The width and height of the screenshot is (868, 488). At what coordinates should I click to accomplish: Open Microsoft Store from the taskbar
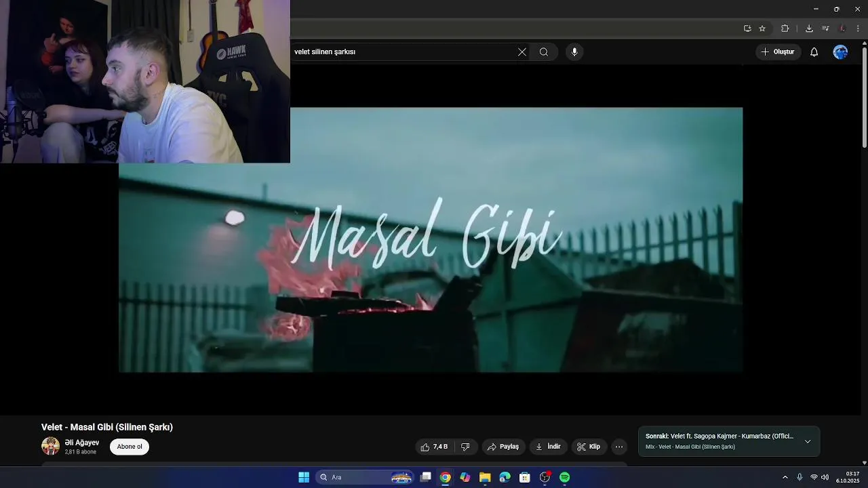pos(525,477)
